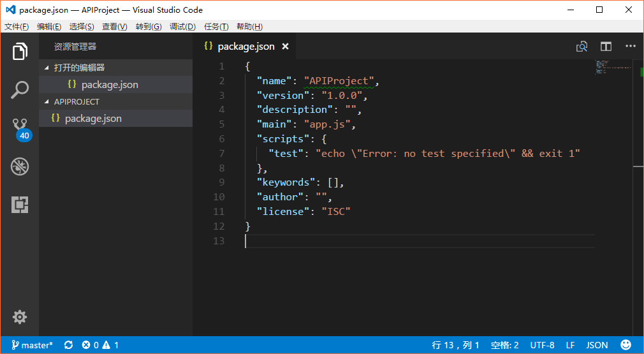Click the master* branch indicator

[33, 345]
